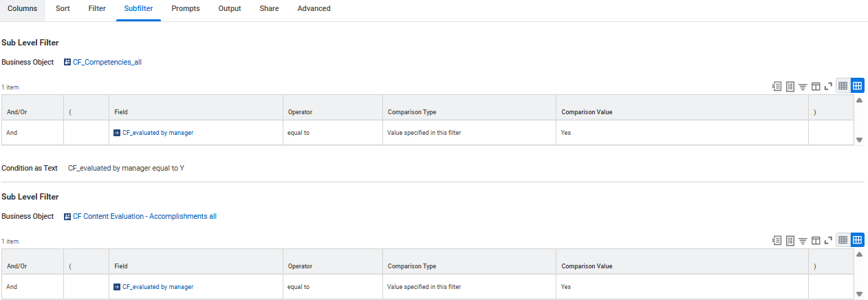Click field icon in Competencies grid row

(116, 133)
